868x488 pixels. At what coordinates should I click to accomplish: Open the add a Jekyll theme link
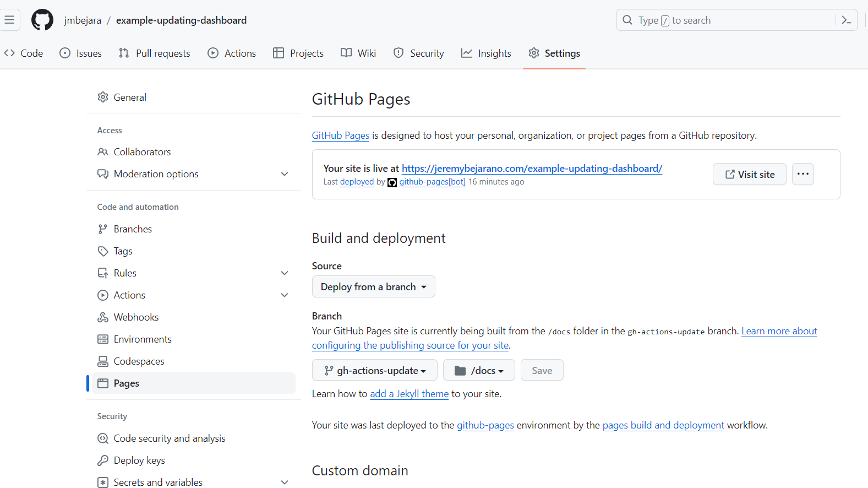tap(409, 394)
